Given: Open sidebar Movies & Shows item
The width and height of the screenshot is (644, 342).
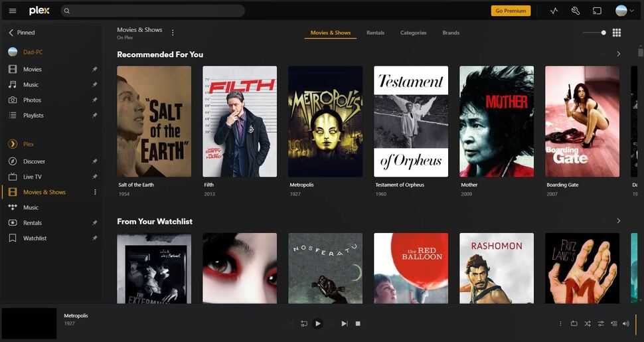Looking at the screenshot, I should pyautogui.click(x=44, y=192).
